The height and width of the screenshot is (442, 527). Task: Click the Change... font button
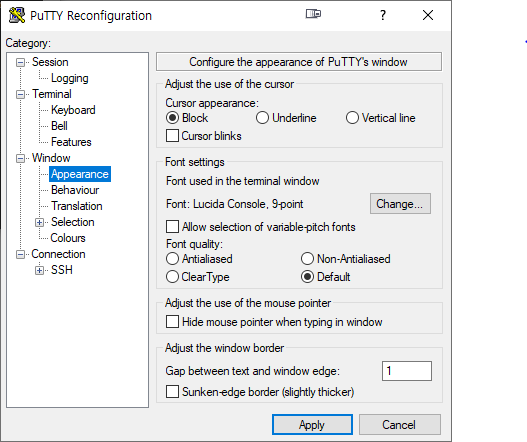click(x=400, y=203)
